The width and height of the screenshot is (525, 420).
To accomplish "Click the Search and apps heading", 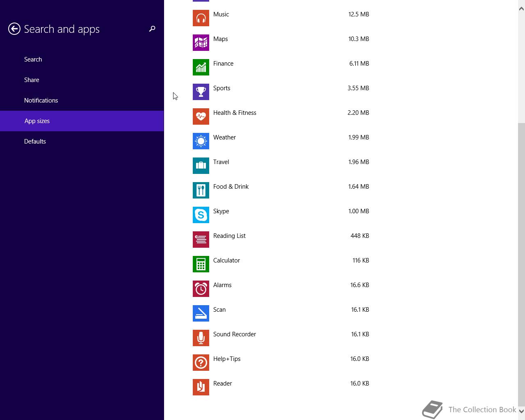I will click(62, 29).
